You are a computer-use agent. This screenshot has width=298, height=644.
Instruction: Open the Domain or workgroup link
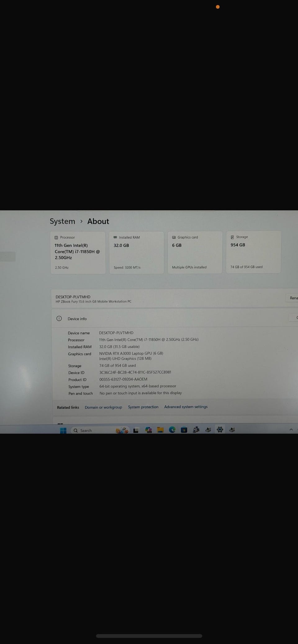click(103, 407)
